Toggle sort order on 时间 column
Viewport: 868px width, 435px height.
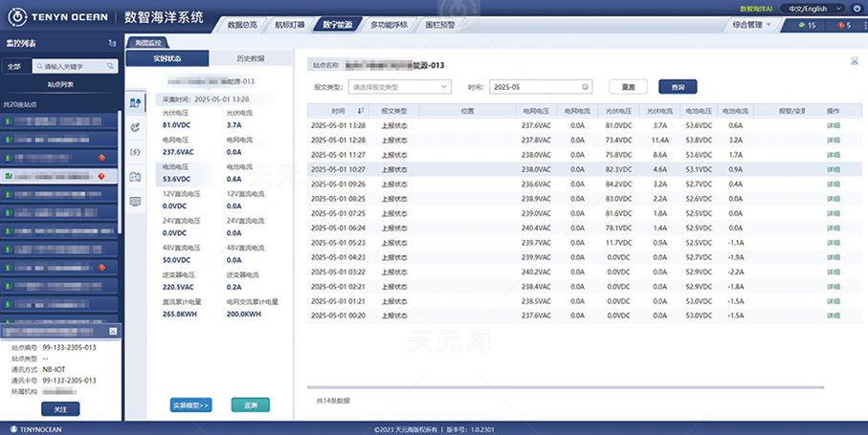(x=360, y=111)
